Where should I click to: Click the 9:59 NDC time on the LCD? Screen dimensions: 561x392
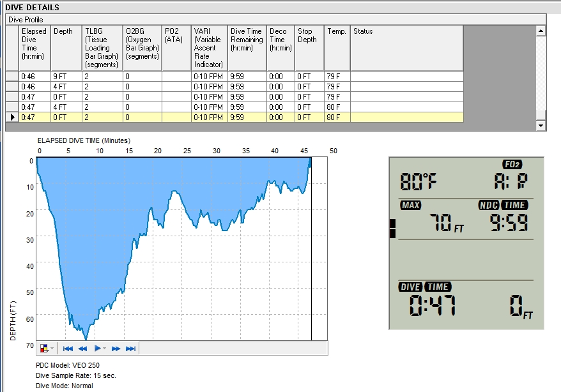[509, 222]
